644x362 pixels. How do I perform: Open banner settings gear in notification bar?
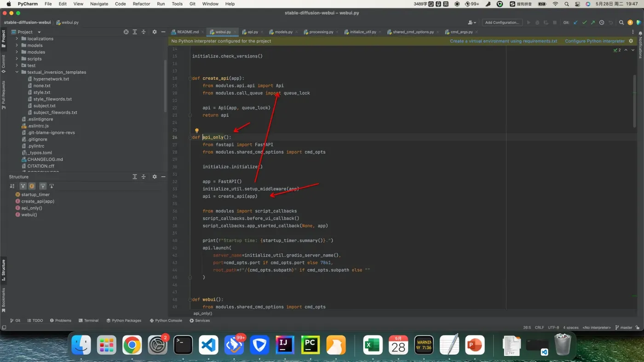point(631,41)
